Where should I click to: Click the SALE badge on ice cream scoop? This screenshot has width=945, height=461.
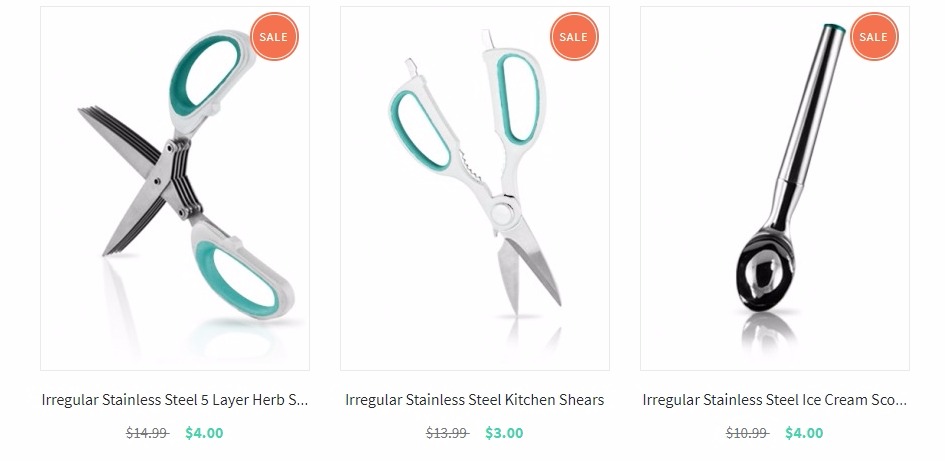[x=874, y=37]
